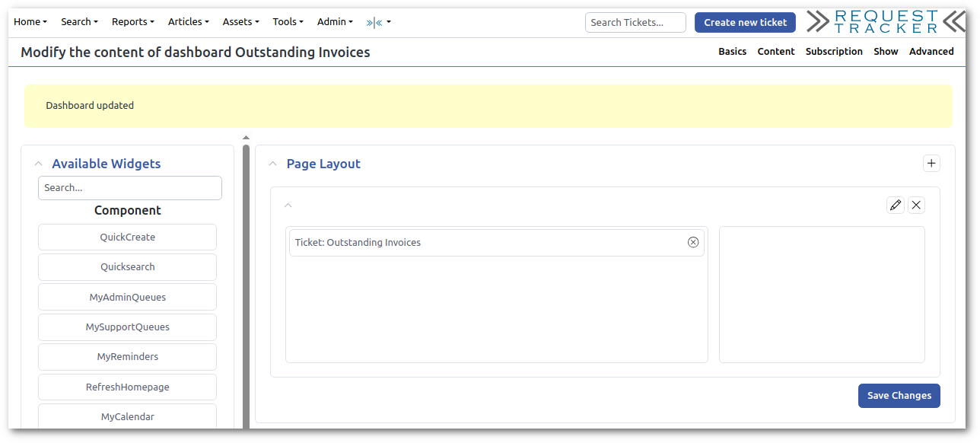Image resolution: width=980 pixels, height=443 pixels.
Task: Switch to the Subscription tab
Action: (x=834, y=52)
